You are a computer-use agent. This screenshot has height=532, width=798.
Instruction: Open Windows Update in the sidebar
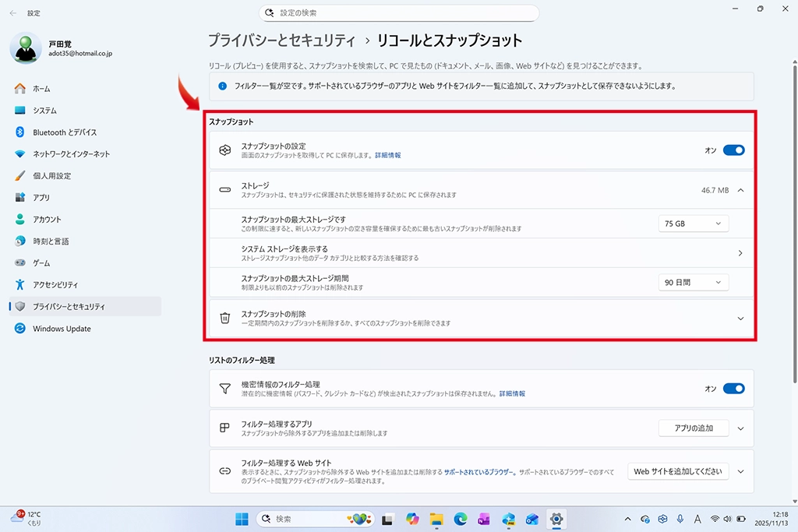coord(62,329)
